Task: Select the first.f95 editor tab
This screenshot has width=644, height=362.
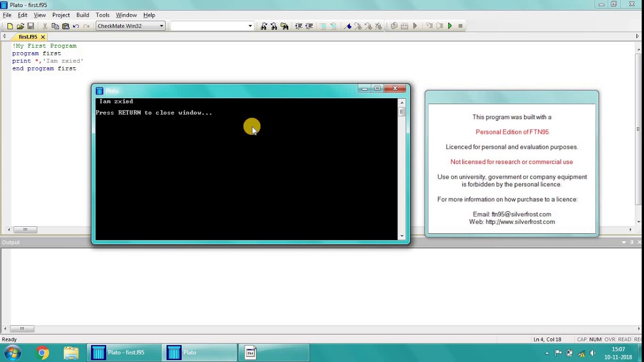Action: (28, 37)
